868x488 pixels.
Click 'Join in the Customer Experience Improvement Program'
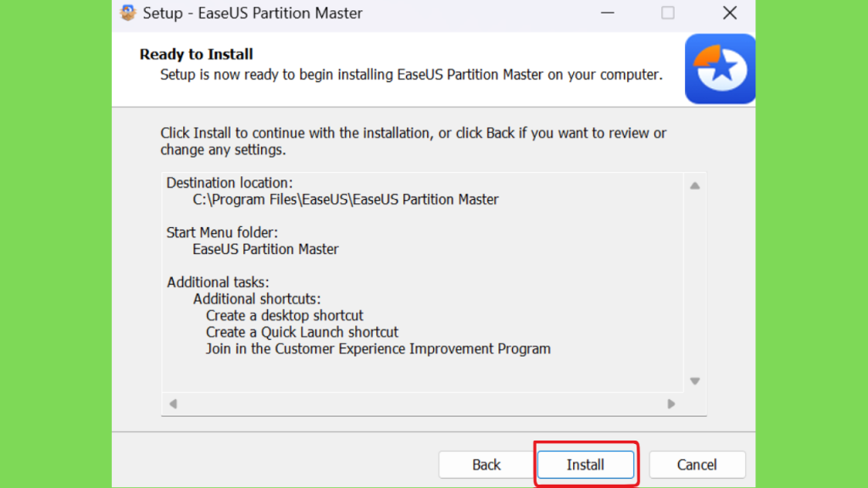[378, 348]
